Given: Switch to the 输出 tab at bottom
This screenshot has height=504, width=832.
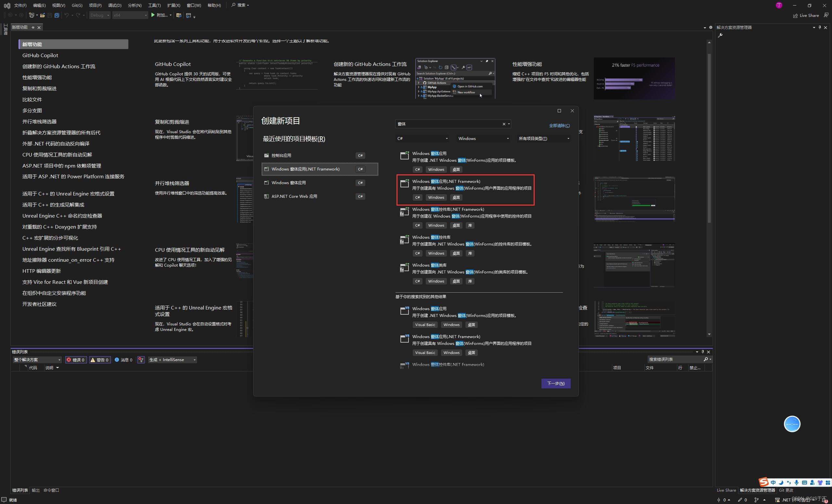Looking at the screenshot, I should [35, 490].
